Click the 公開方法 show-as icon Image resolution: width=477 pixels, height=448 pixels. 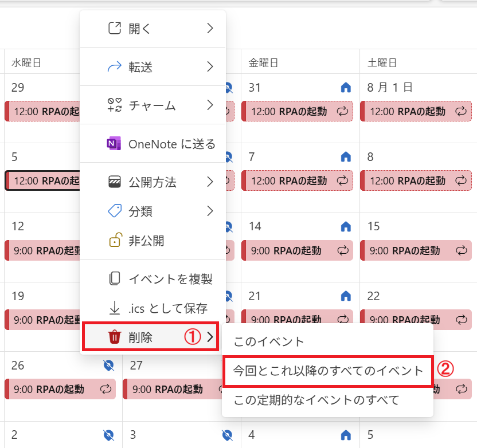115,182
